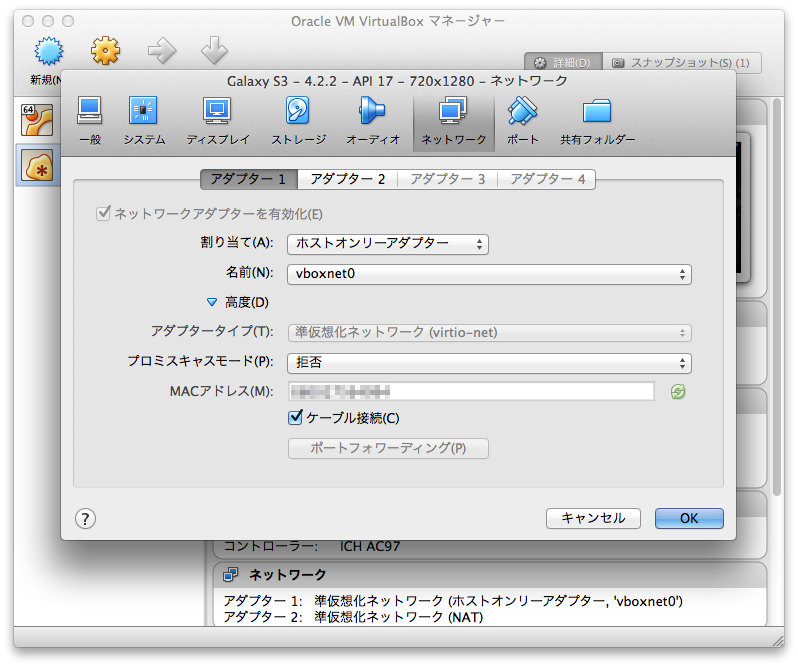Open the アダプタータイプ dropdown (virtio-net)
This screenshot has height=667, width=798.
coord(489,333)
